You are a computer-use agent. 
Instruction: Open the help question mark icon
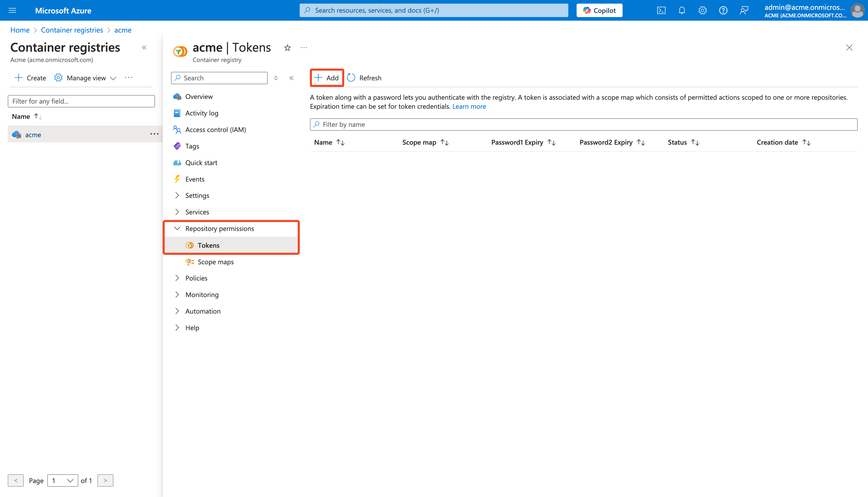[x=723, y=10]
